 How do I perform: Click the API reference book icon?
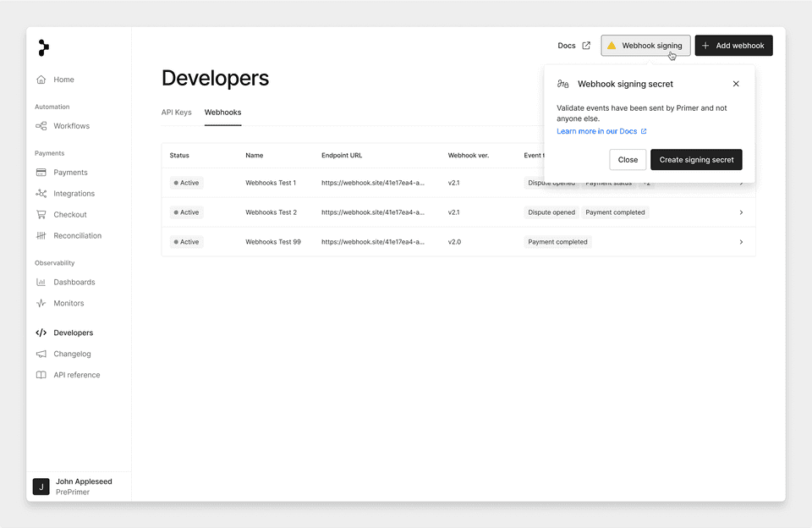tap(41, 375)
